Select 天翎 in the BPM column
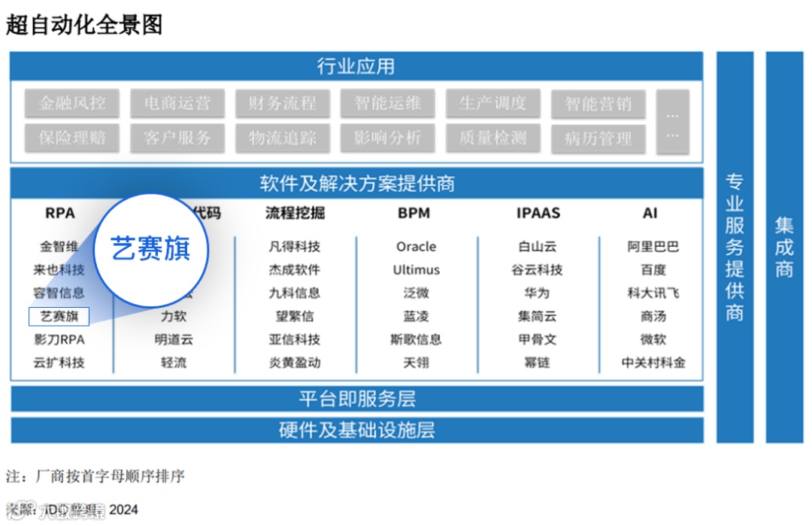 coord(417,363)
